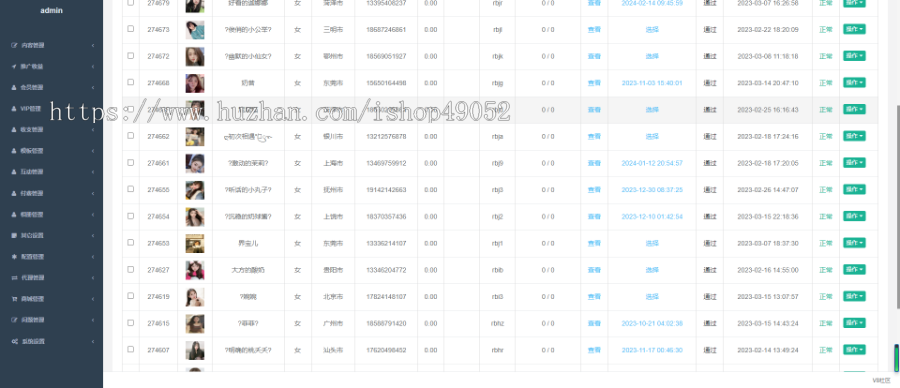This screenshot has width=900, height=388.
Task: Expand the chevron beside 内容管理
Action: pos(93,45)
